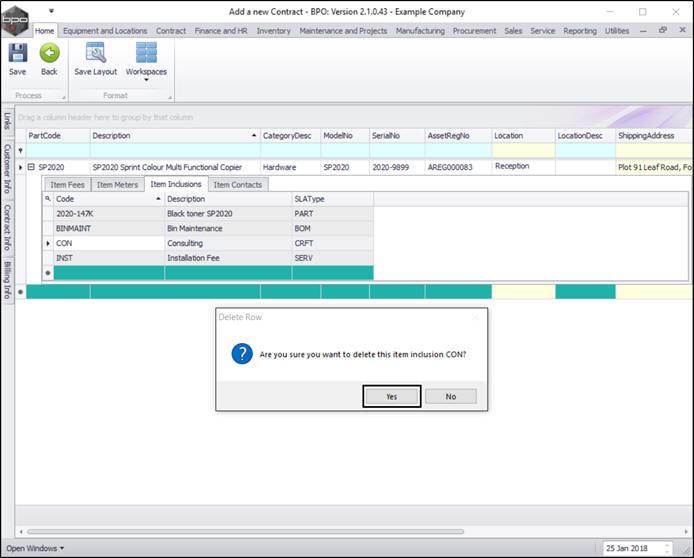This screenshot has width=694, height=558.
Task: Click Yes in Delete Row dialog
Action: click(x=392, y=396)
